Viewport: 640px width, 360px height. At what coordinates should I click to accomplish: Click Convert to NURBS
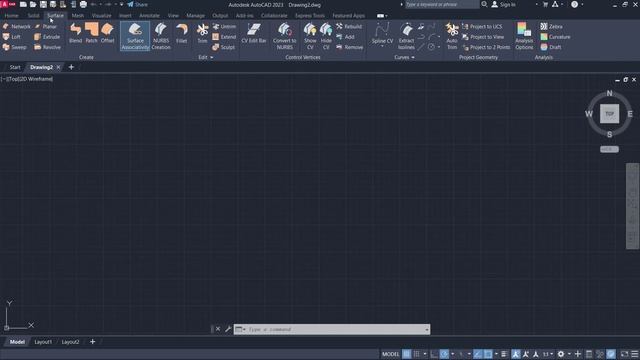(x=284, y=36)
